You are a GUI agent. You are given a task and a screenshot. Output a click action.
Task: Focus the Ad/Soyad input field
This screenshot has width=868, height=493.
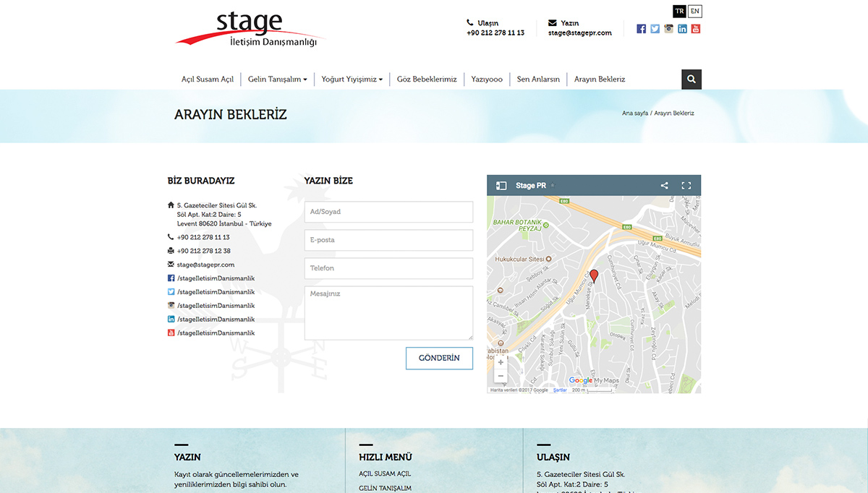click(x=388, y=212)
